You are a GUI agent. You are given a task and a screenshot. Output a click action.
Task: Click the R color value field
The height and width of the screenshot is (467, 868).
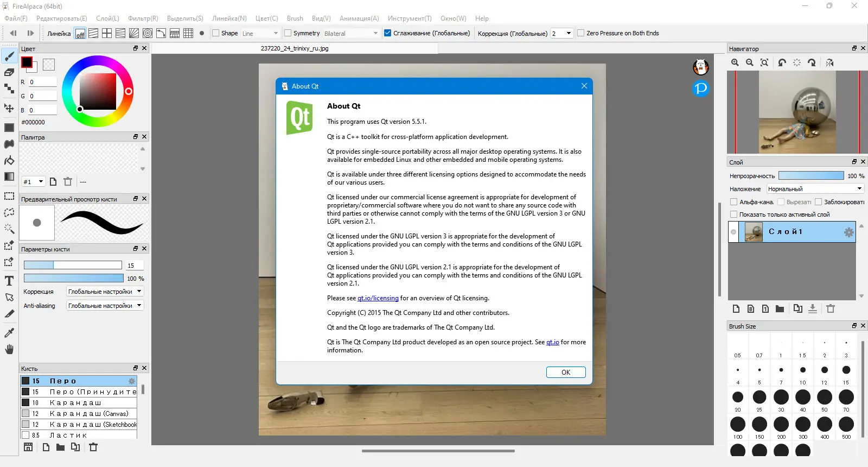[42, 82]
